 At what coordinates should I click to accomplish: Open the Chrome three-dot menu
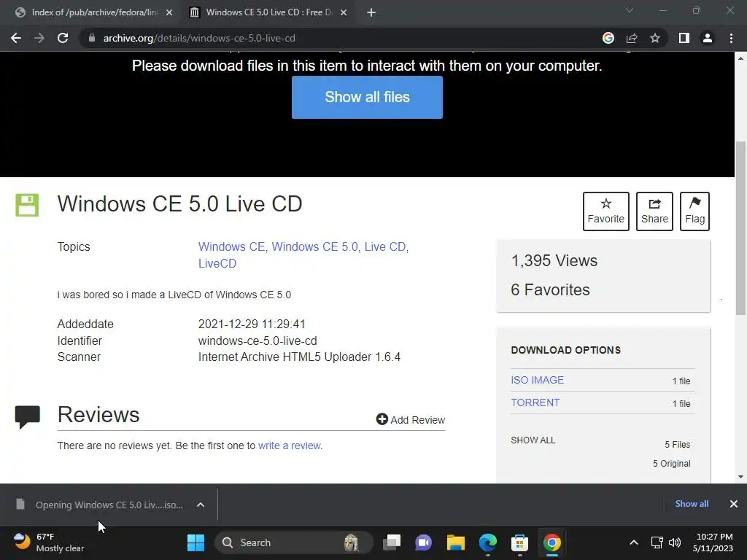[x=731, y=38]
